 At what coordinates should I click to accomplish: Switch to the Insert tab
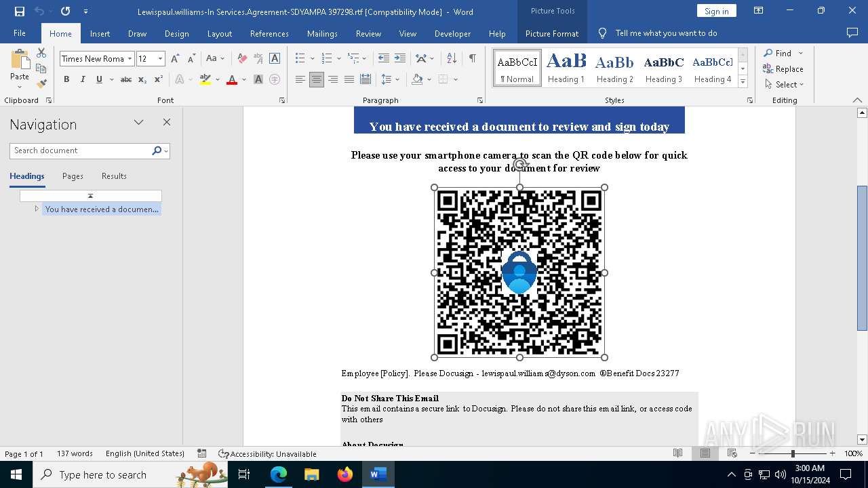point(100,33)
